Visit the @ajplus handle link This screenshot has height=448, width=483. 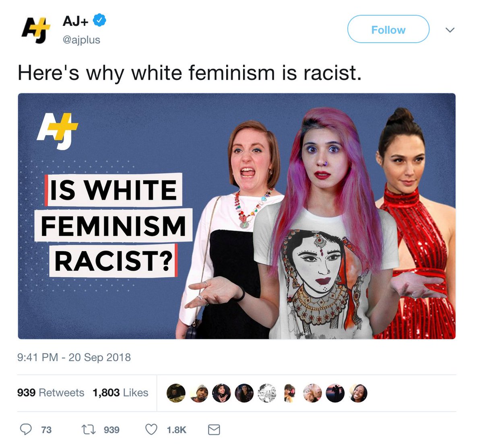coord(81,40)
